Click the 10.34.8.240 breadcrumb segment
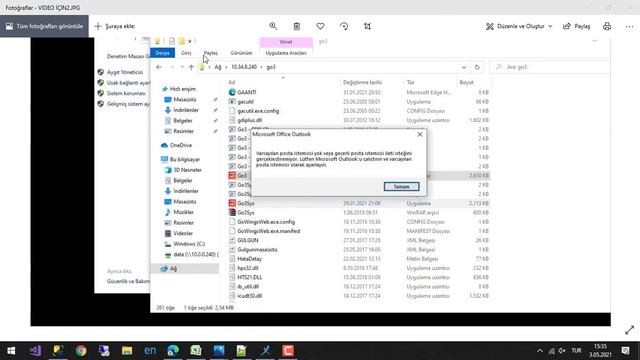This screenshot has height=360, width=640. tap(244, 67)
